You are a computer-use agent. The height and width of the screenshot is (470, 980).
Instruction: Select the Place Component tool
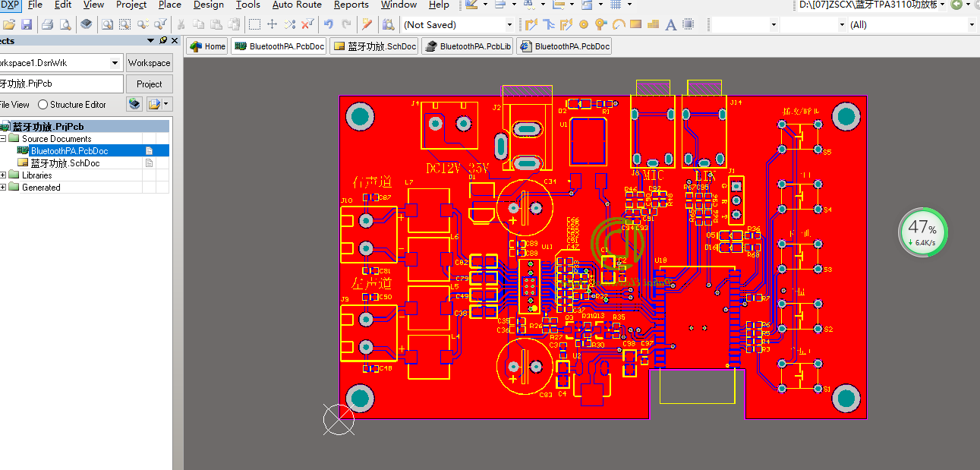click(x=689, y=24)
